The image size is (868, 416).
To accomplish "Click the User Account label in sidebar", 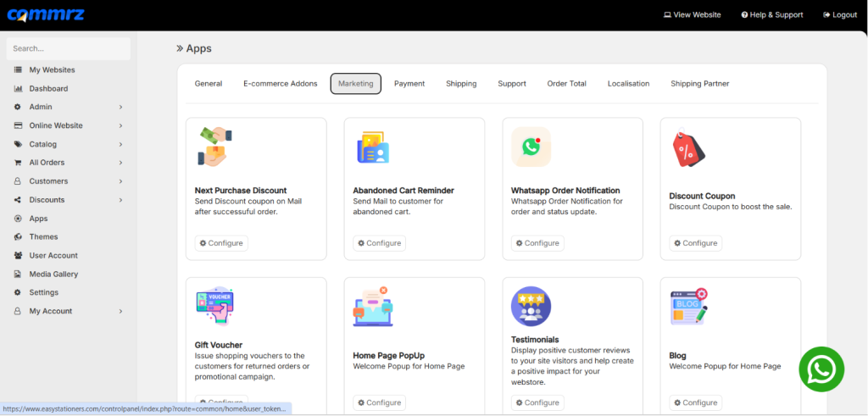I will 53,256.
